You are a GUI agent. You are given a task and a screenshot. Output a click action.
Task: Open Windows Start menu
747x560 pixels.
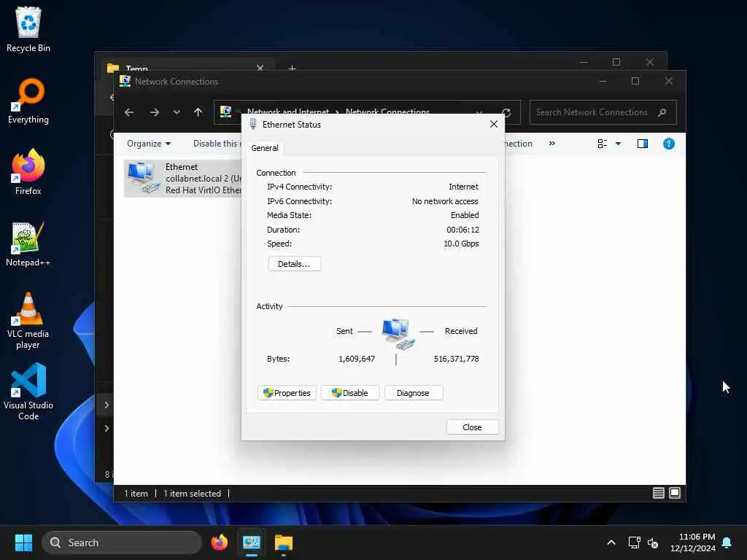point(23,542)
